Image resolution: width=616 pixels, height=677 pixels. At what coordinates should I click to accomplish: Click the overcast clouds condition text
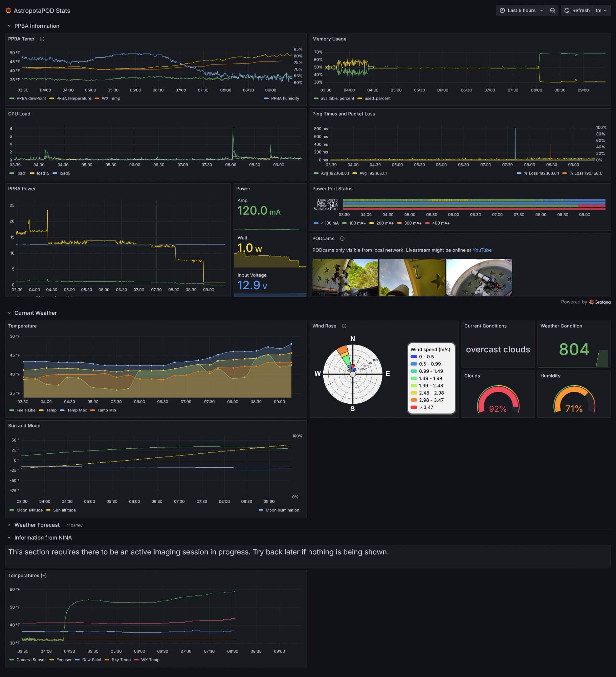point(498,350)
